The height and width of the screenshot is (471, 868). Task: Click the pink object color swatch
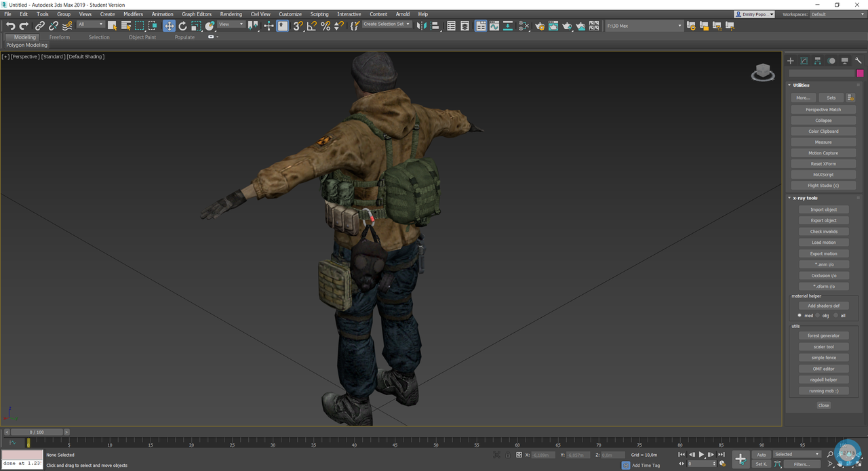[860, 73]
